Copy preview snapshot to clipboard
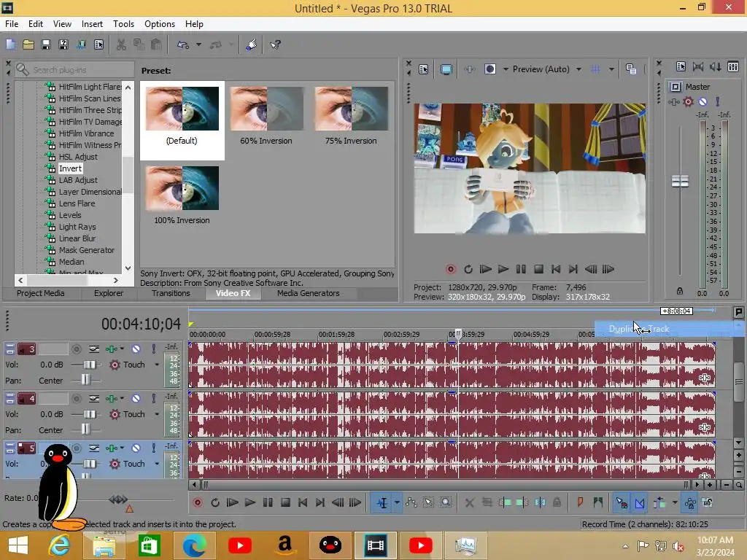 click(x=631, y=69)
